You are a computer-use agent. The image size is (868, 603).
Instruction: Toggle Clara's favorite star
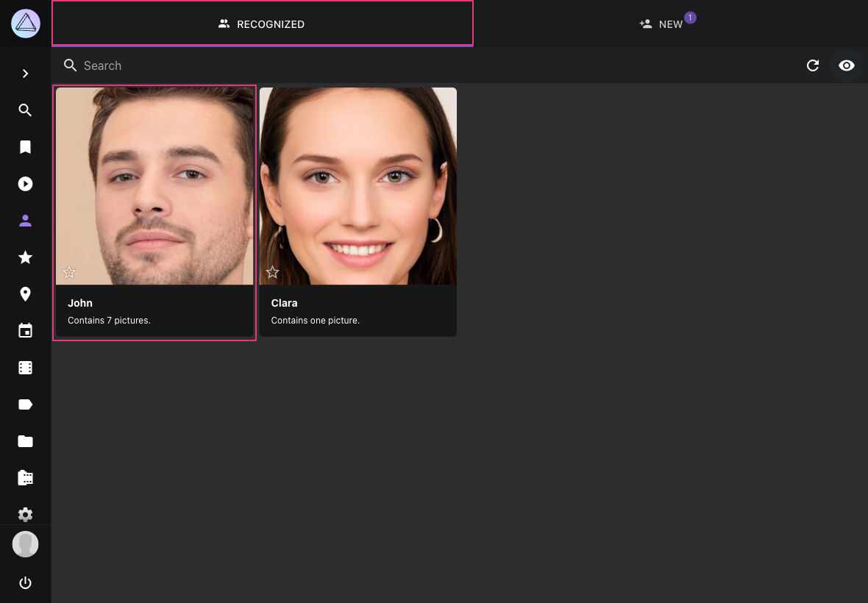272,272
